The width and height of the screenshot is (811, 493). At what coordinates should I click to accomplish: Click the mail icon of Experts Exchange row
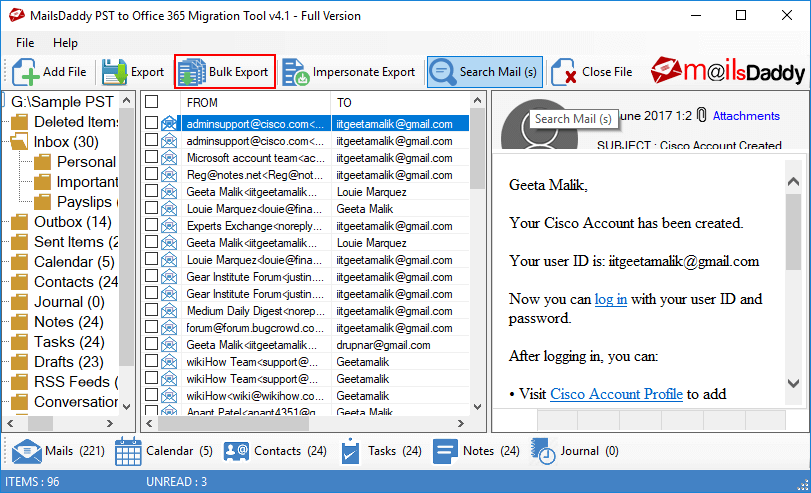pyautogui.click(x=169, y=226)
